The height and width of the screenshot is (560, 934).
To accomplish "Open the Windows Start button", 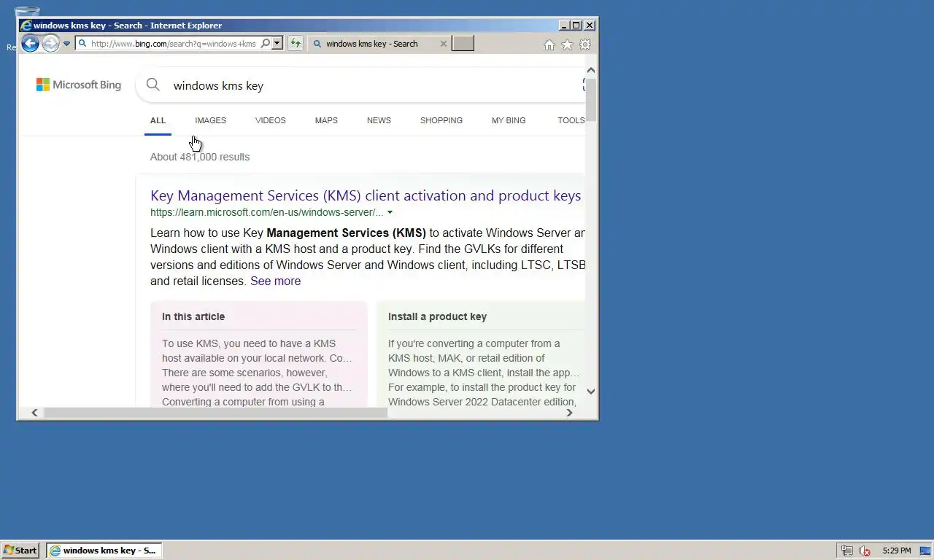I will [20, 551].
